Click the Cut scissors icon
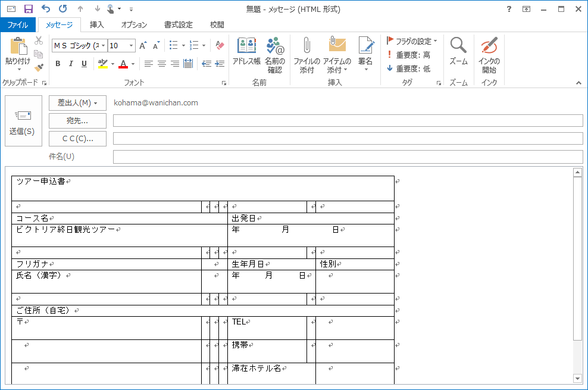588x390 pixels. [39, 40]
